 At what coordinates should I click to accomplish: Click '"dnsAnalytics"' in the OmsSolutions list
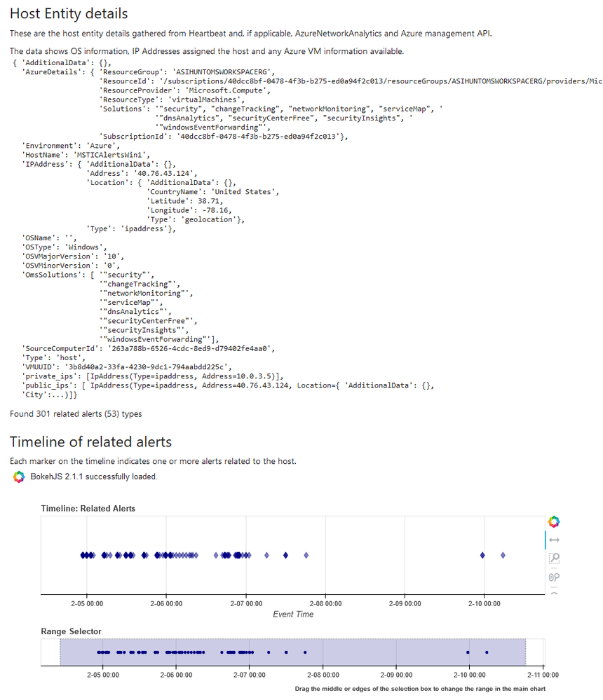135,312
